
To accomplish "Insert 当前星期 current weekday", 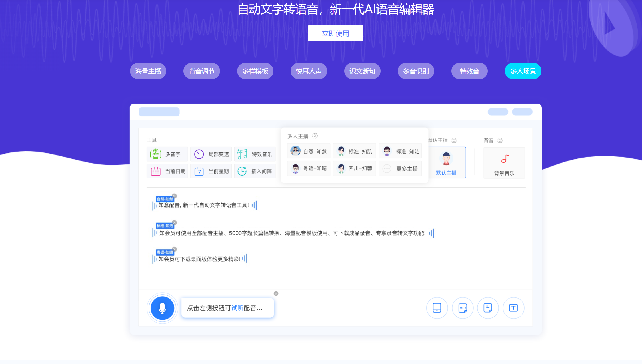I will click(211, 171).
